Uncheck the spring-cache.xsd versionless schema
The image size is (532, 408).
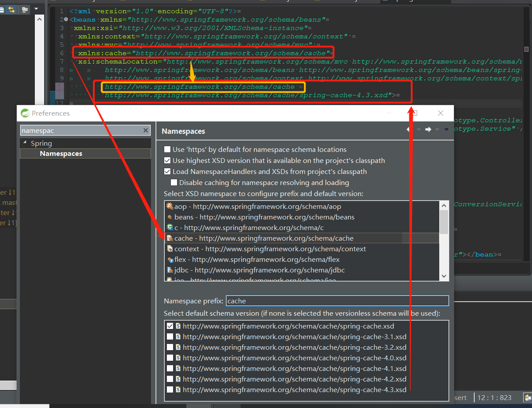[170, 326]
